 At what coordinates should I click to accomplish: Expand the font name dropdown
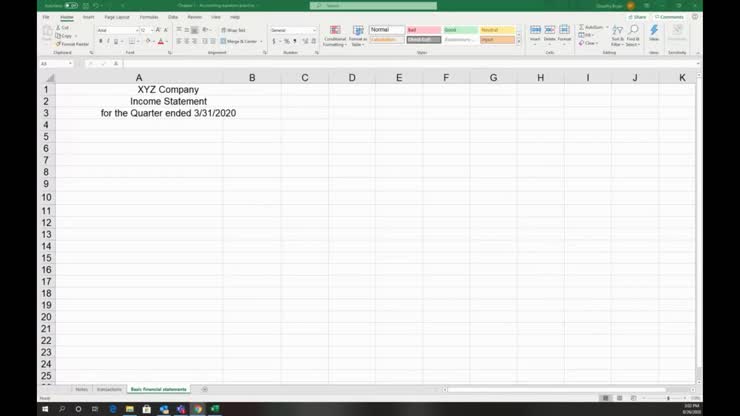pyautogui.click(x=134, y=30)
